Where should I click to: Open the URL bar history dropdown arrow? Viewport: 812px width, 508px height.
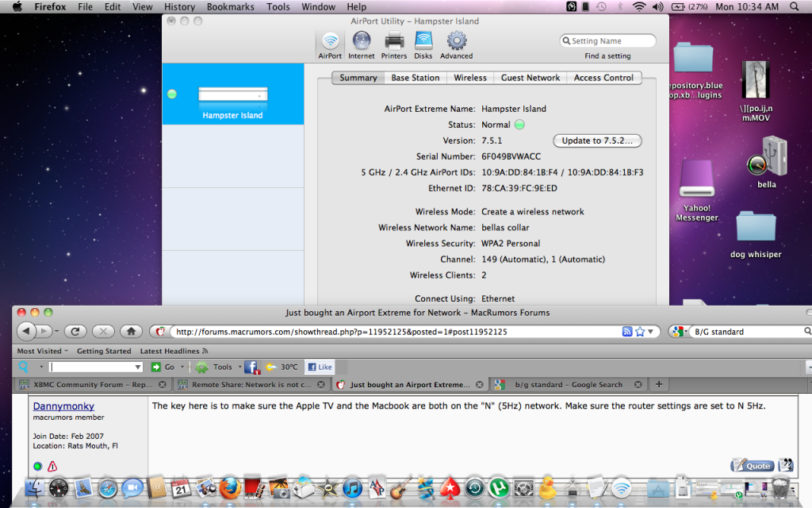pos(650,332)
